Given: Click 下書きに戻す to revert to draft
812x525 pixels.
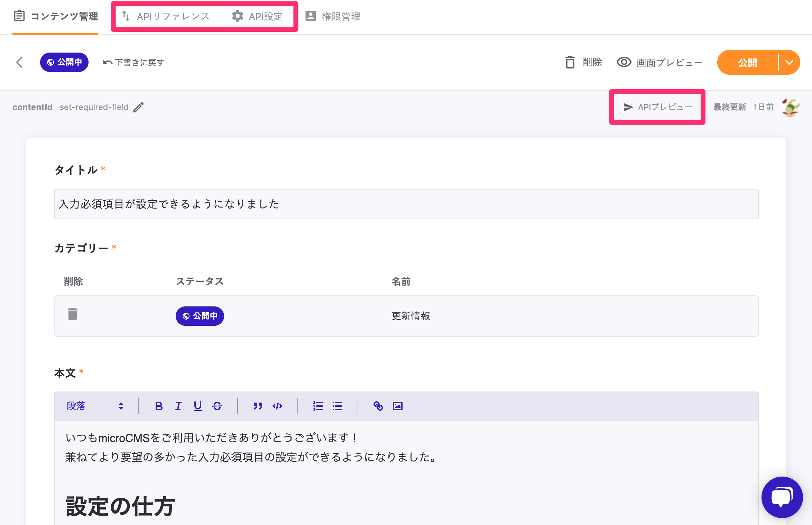Looking at the screenshot, I should point(134,63).
